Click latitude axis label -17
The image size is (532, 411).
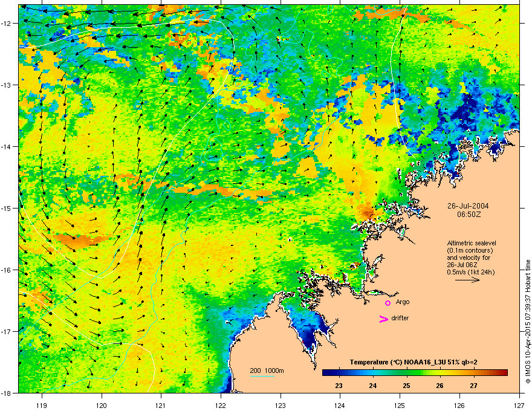pos(6,331)
